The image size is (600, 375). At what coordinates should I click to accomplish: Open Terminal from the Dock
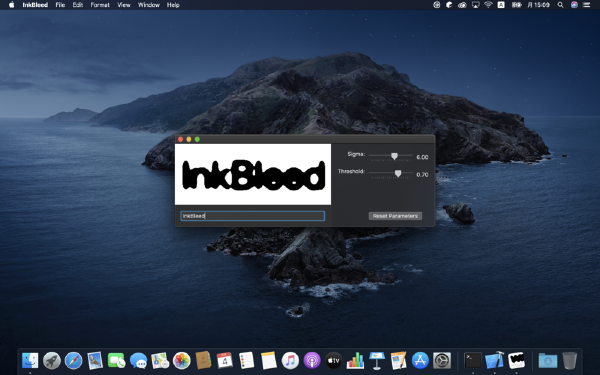pyautogui.click(x=473, y=360)
